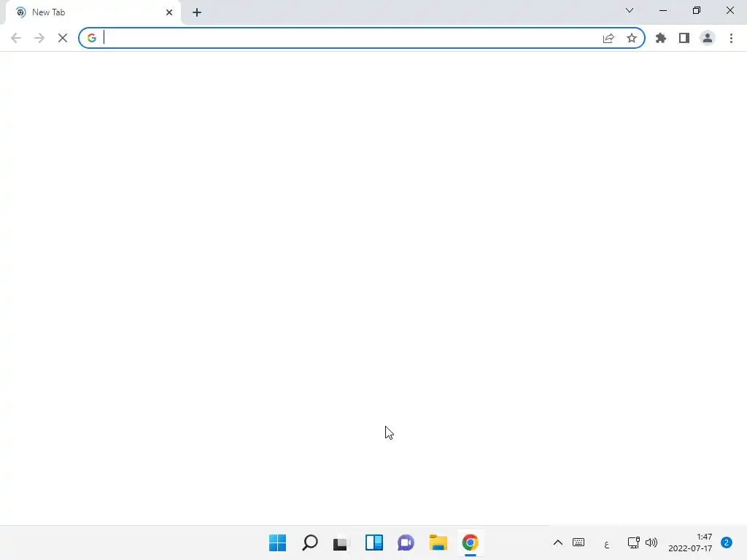Viewport: 747px width, 560px height.
Task: Switch input language indicator
Action: (x=606, y=543)
